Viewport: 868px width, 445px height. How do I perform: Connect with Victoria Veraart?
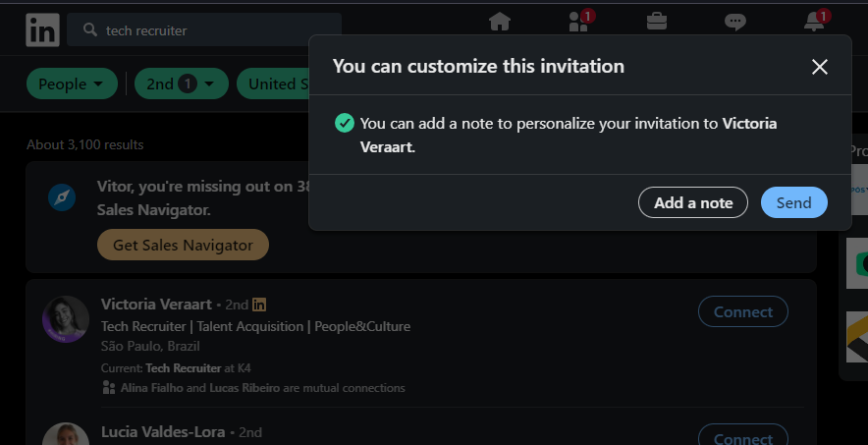point(742,311)
